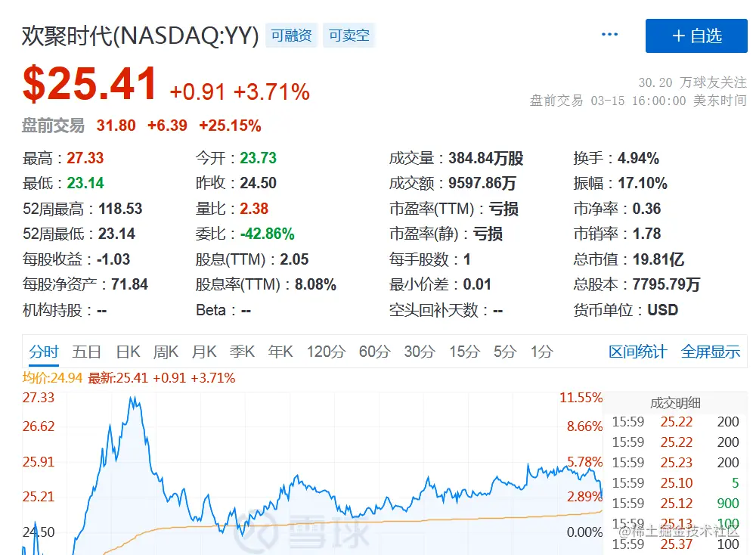Viewport: 756px width, 555px height.
Task: Click the 均价:24.94 chart label
Action: (52, 377)
